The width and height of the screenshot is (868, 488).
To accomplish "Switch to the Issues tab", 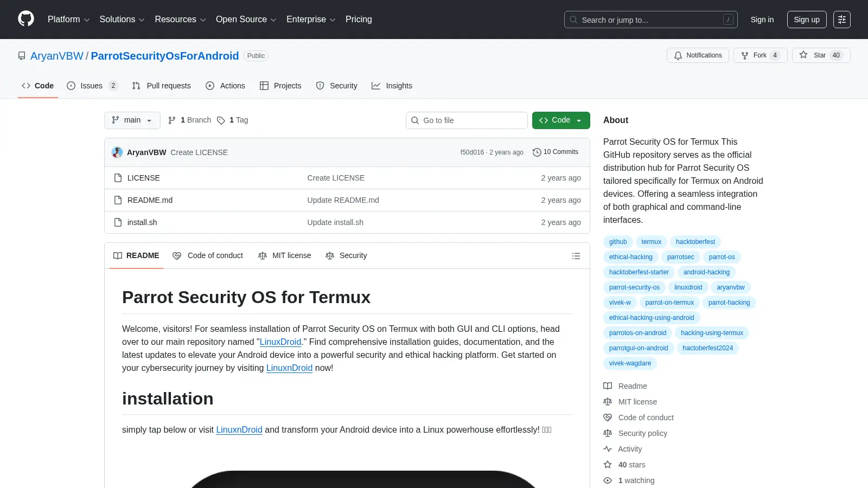I will [92, 86].
